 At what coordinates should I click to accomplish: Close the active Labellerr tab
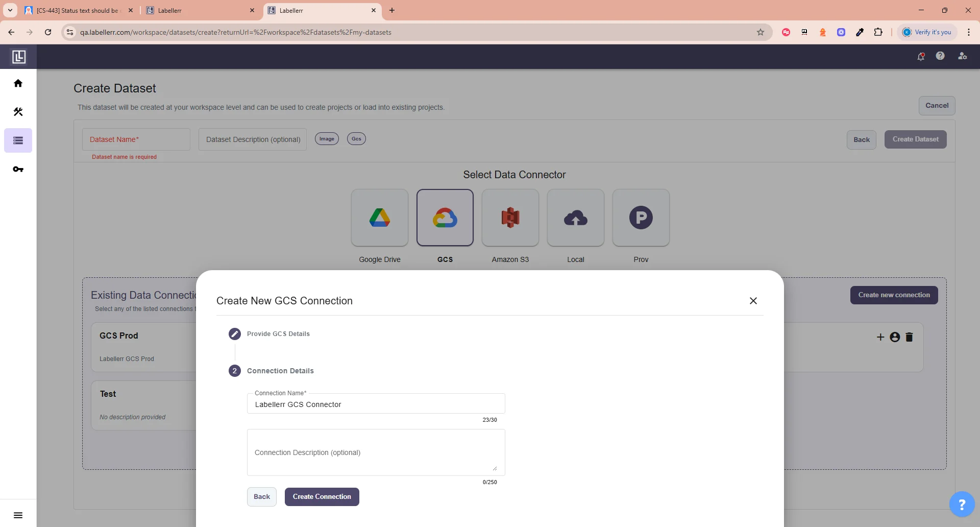coord(374,10)
